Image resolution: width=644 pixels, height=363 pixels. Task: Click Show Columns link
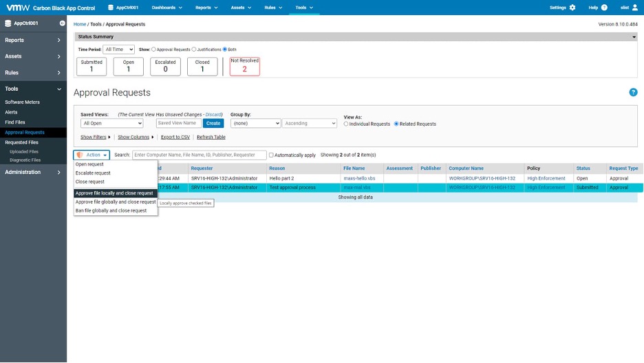click(133, 137)
